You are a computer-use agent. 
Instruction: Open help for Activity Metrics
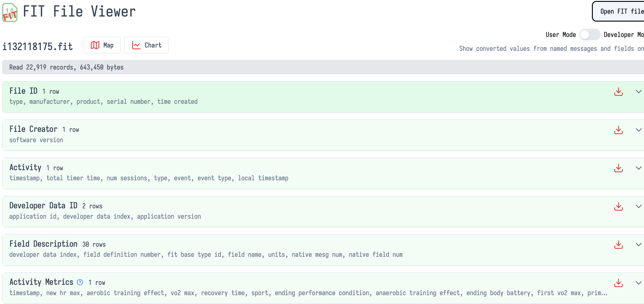80,282
